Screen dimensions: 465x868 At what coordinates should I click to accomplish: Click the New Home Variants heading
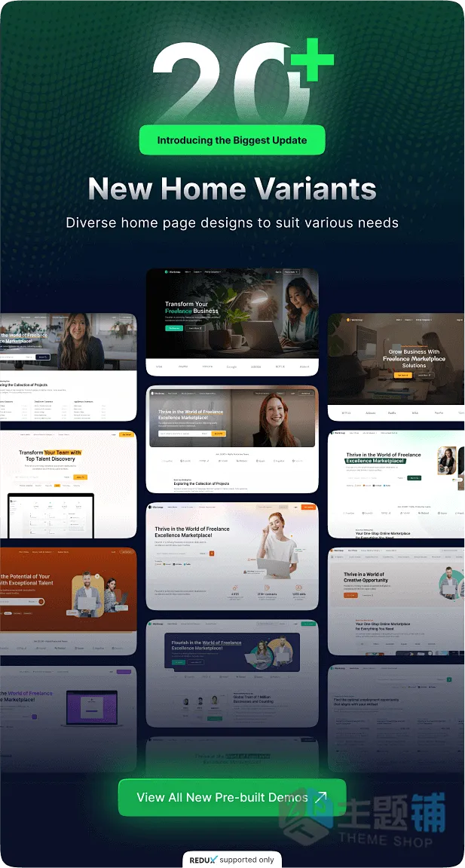[232, 189]
